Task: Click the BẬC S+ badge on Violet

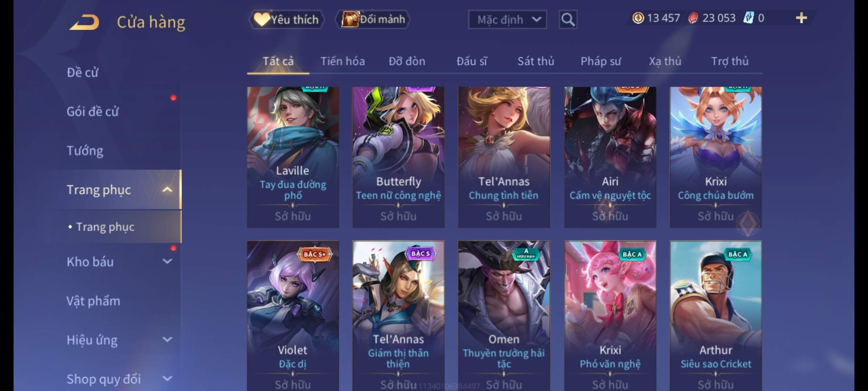Action: coord(314,254)
